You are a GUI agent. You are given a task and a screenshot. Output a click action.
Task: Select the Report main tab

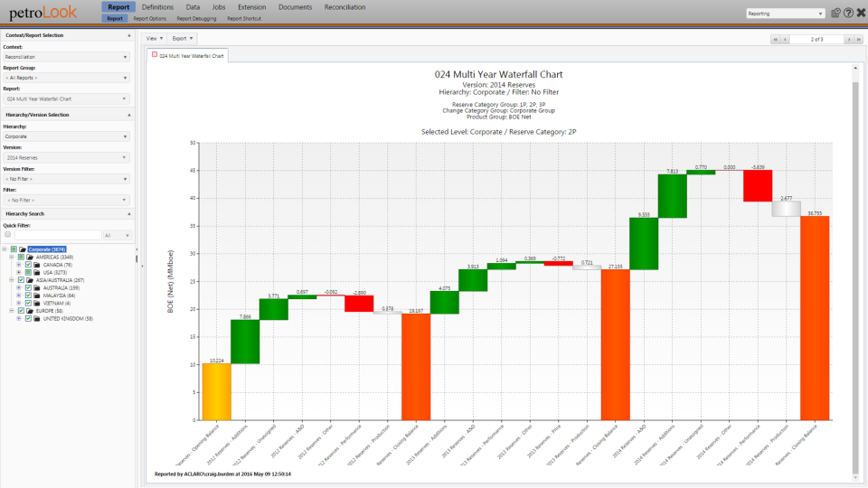[118, 7]
